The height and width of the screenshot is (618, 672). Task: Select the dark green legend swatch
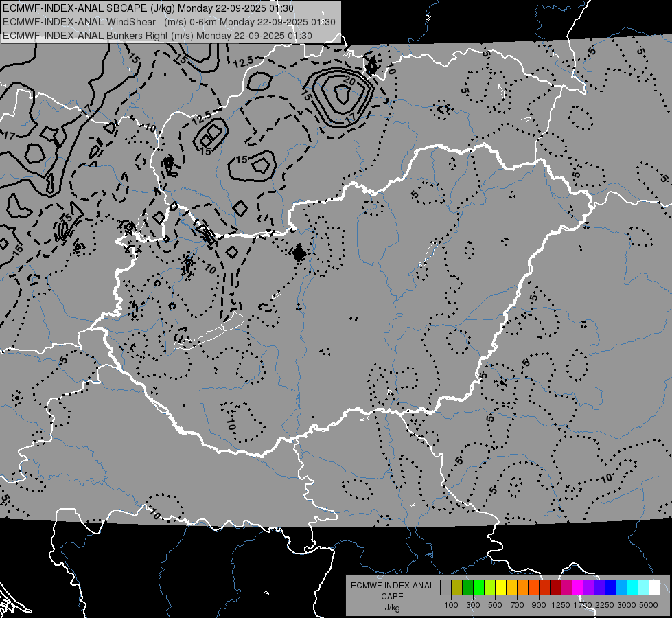(x=467, y=587)
